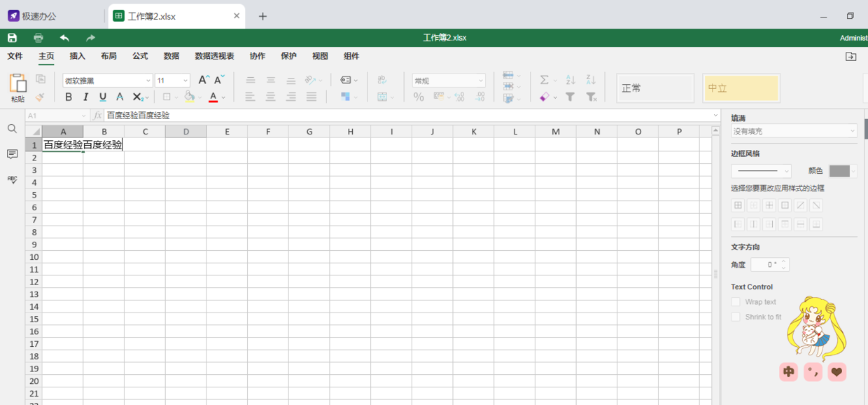Viewport: 868px width, 405px height.
Task: Click the print icon in the title bar
Action: [38, 38]
